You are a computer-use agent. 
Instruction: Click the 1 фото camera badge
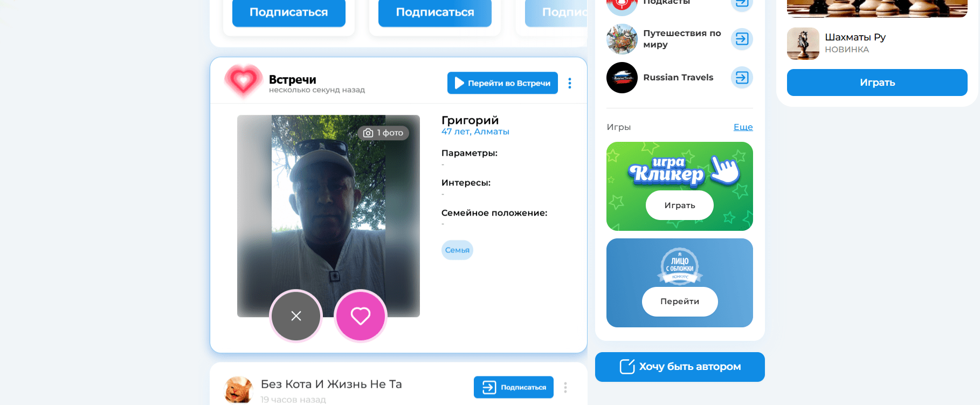coord(383,133)
